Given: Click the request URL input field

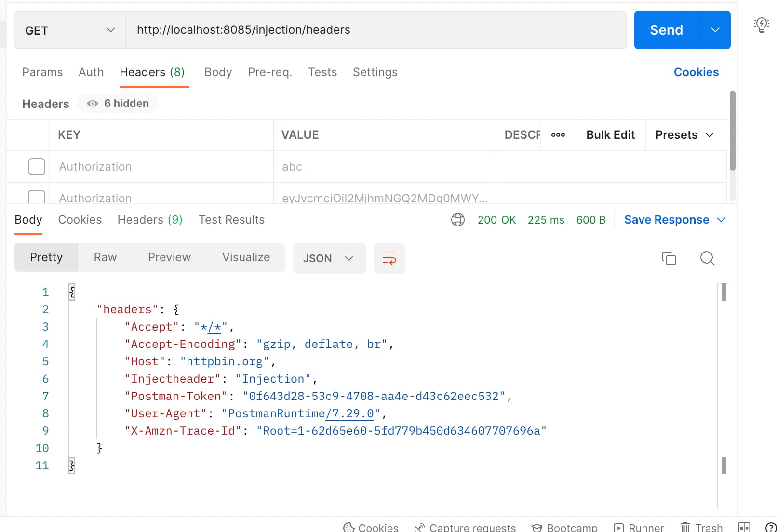Looking at the screenshot, I should [337, 30].
